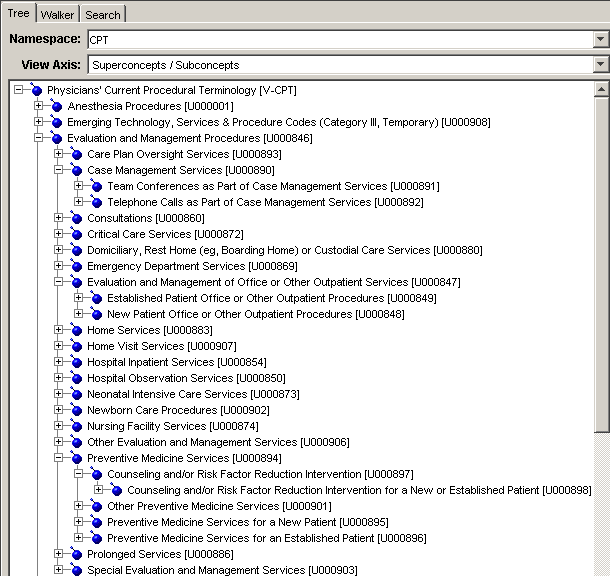Click the scrollbar track below the thumb
This screenshot has height=576, width=610.
coord(601,502)
